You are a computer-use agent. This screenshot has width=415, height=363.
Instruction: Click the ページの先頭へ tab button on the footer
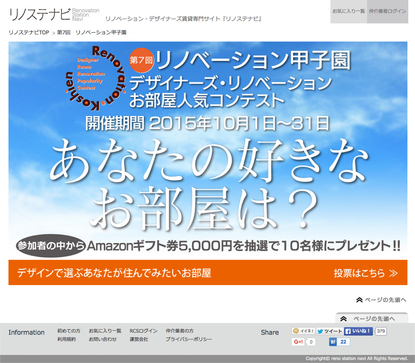coord(371,318)
